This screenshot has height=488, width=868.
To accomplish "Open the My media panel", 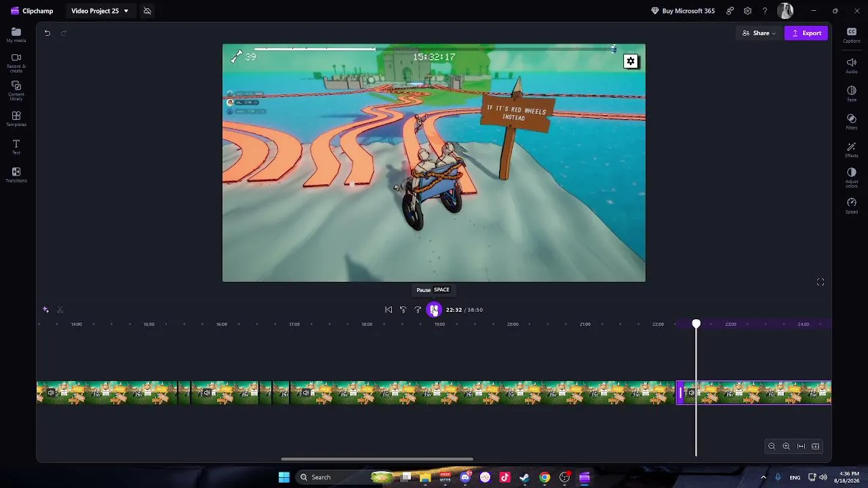I will pyautogui.click(x=16, y=35).
